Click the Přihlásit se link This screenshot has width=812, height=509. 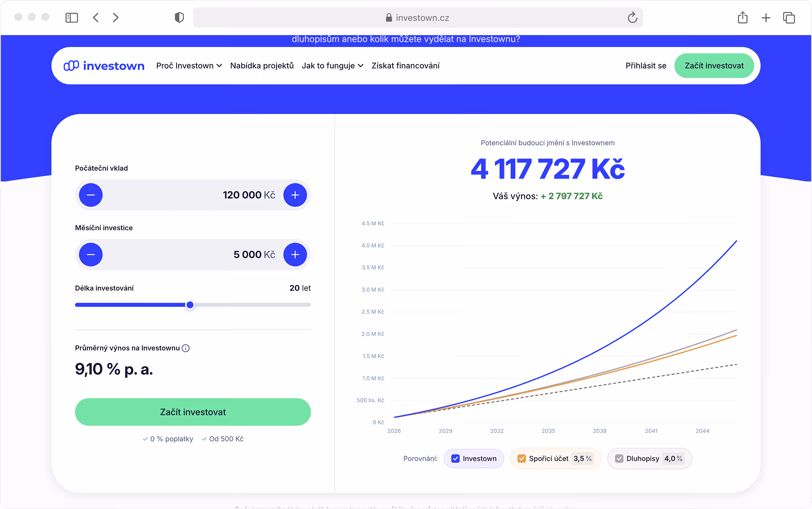(646, 66)
